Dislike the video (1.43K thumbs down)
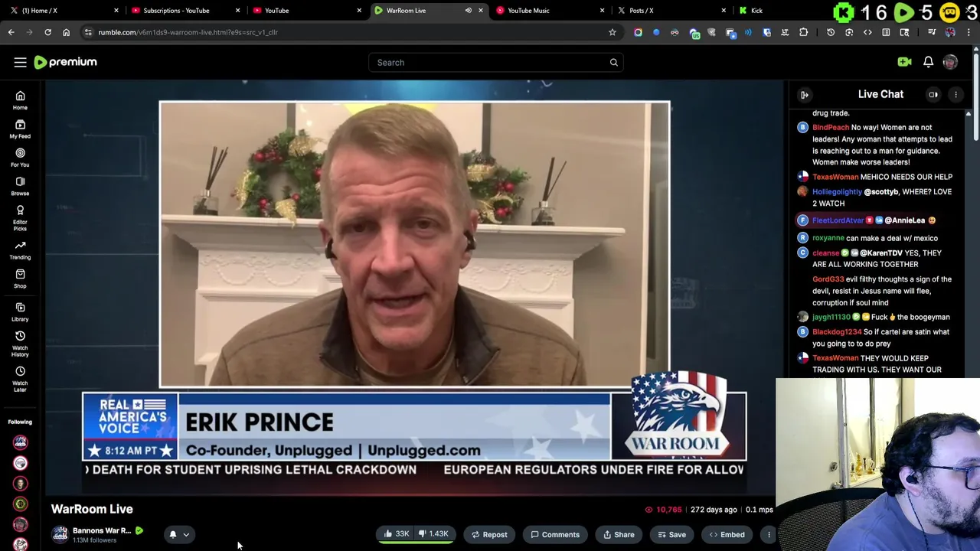The height and width of the screenshot is (551, 980). click(x=433, y=534)
